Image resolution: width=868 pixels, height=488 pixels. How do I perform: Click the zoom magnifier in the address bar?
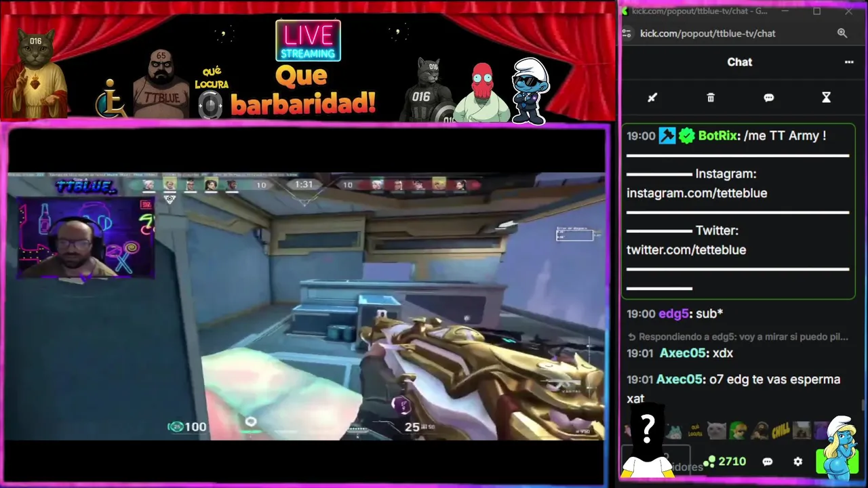point(842,33)
